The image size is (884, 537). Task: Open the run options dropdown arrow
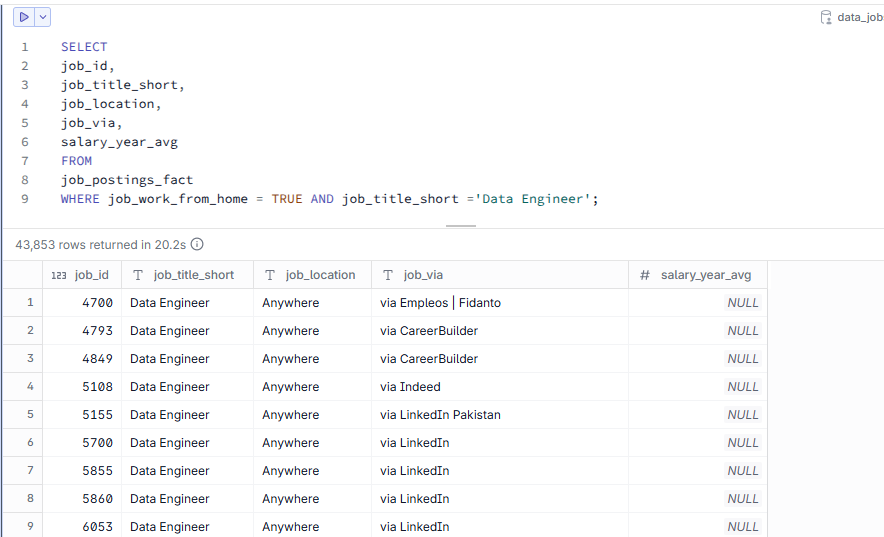pos(43,17)
